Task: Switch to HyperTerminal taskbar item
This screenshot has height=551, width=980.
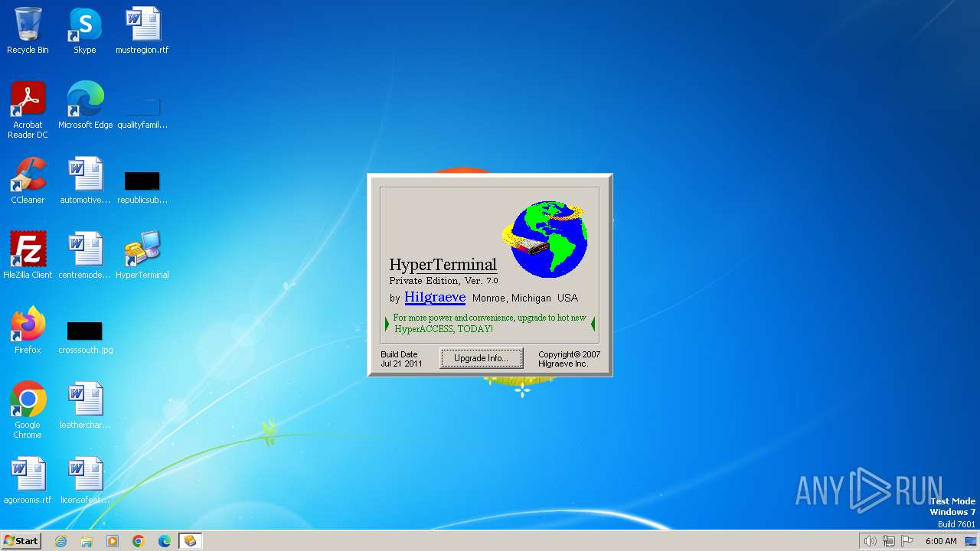Action: (x=190, y=541)
